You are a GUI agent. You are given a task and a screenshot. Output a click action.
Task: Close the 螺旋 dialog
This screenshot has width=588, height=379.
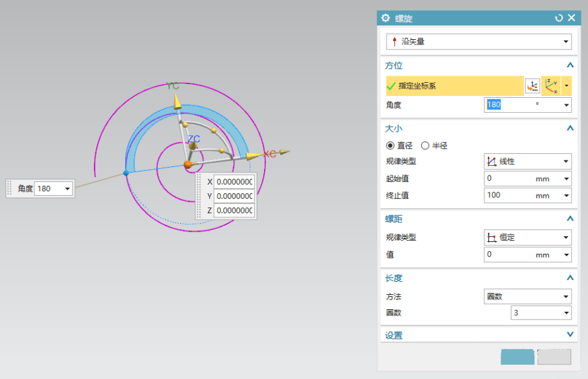pos(572,18)
